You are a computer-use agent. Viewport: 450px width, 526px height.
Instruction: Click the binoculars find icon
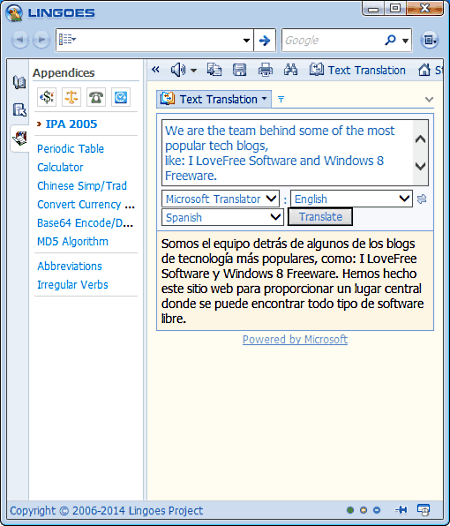pyautogui.click(x=291, y=70)
